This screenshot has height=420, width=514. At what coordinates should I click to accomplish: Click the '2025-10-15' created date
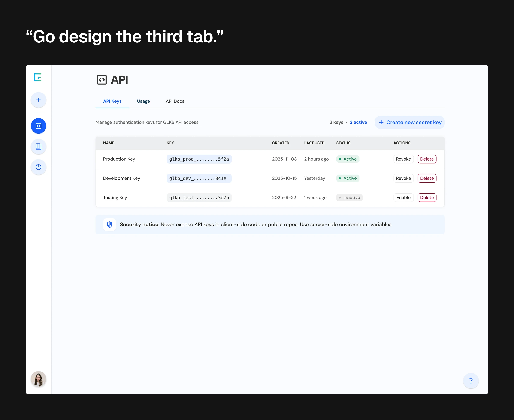click(284, 178)
